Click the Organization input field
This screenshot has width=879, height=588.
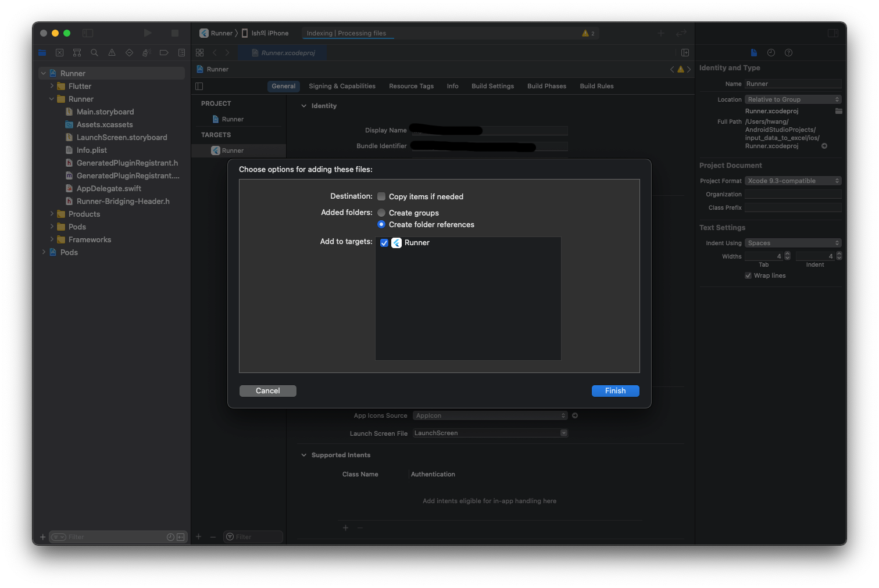click(x=793, y=194)
